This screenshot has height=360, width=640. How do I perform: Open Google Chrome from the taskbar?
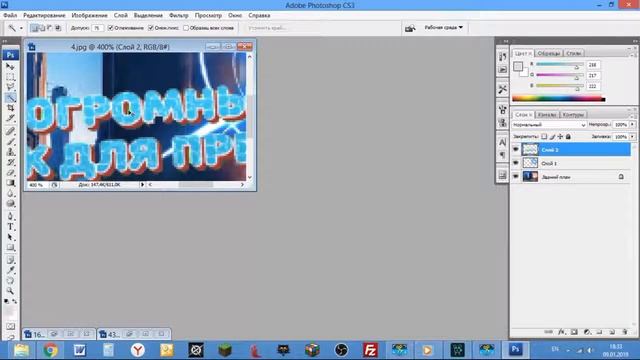coord(50,350)
